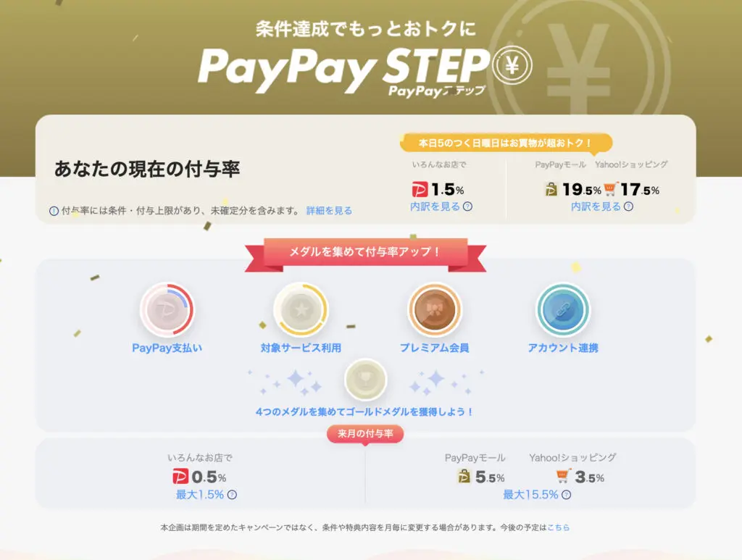The image size is (742, 560).
Task: Click the gold trophy medal icon
Action: pos(365,380)
